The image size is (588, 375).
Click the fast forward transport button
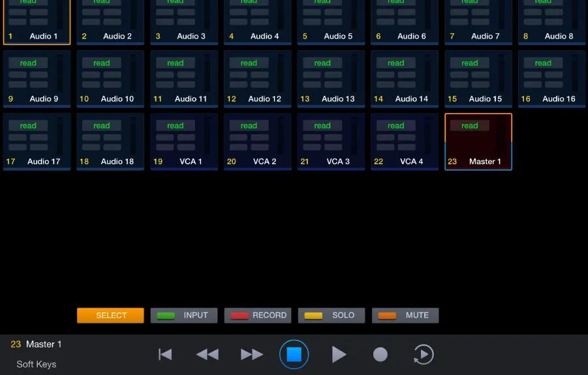coord(252,354)
